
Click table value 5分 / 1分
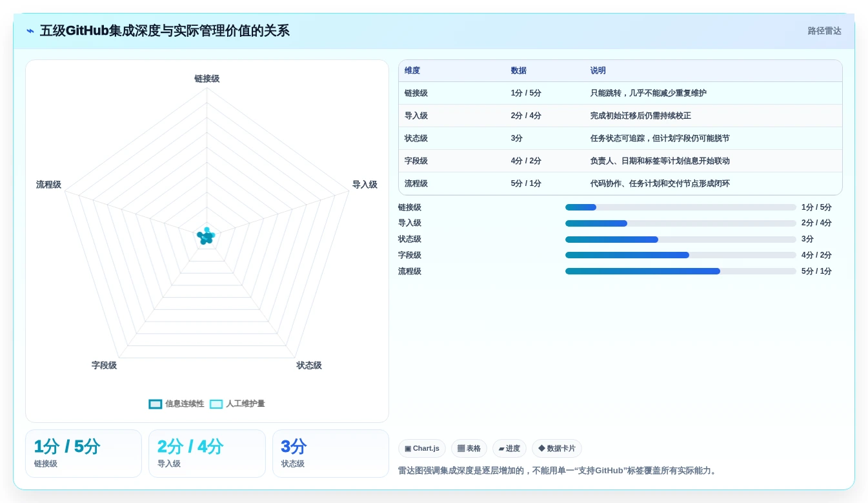pos(526,183)
